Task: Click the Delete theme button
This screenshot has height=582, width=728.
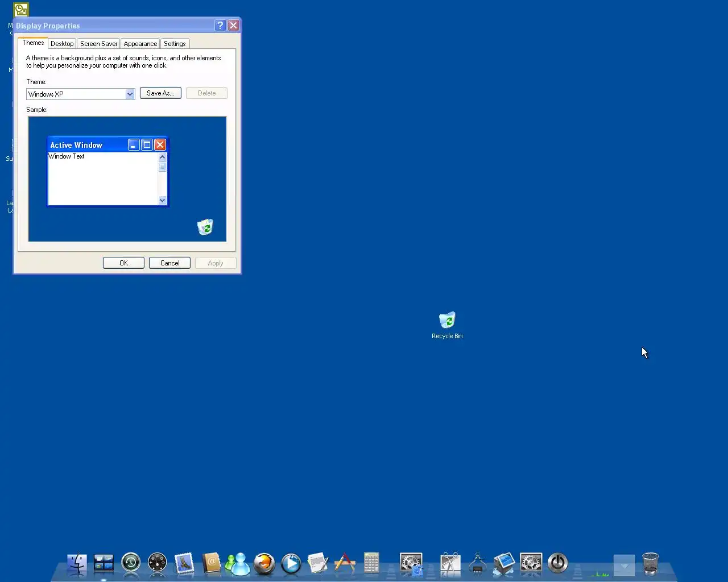Action: pos(206,93)
